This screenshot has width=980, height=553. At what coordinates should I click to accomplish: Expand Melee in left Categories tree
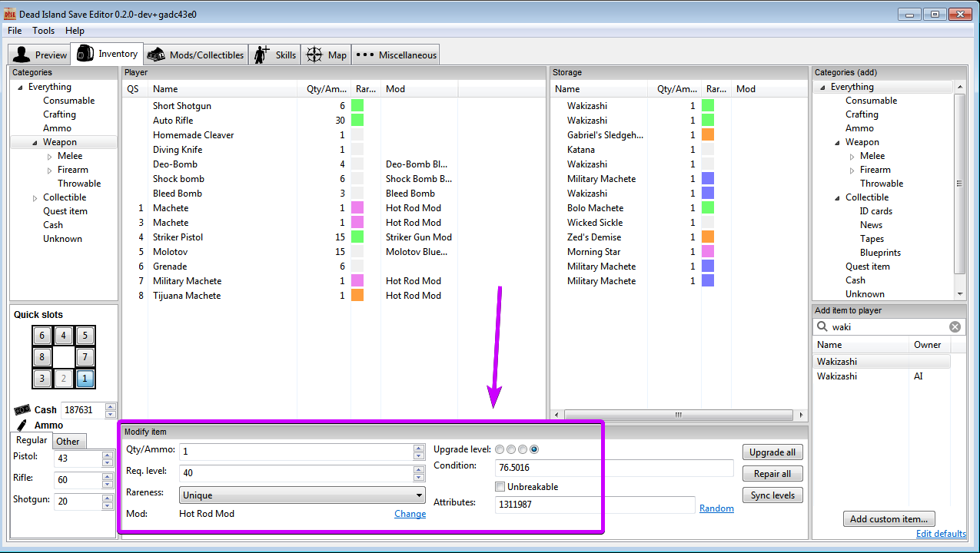[50, 157]
